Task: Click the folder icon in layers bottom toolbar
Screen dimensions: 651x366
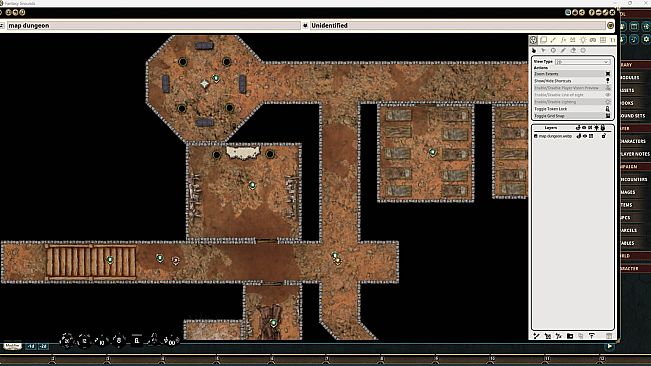Action: (x=570, y=336)
